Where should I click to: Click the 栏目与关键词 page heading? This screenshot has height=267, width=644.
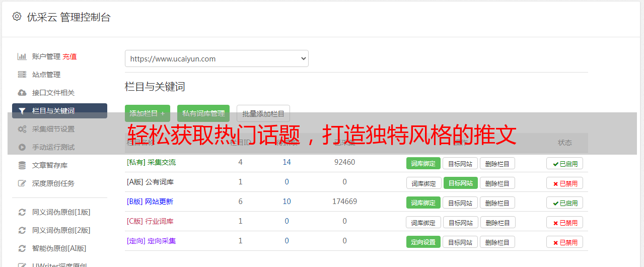155,87
